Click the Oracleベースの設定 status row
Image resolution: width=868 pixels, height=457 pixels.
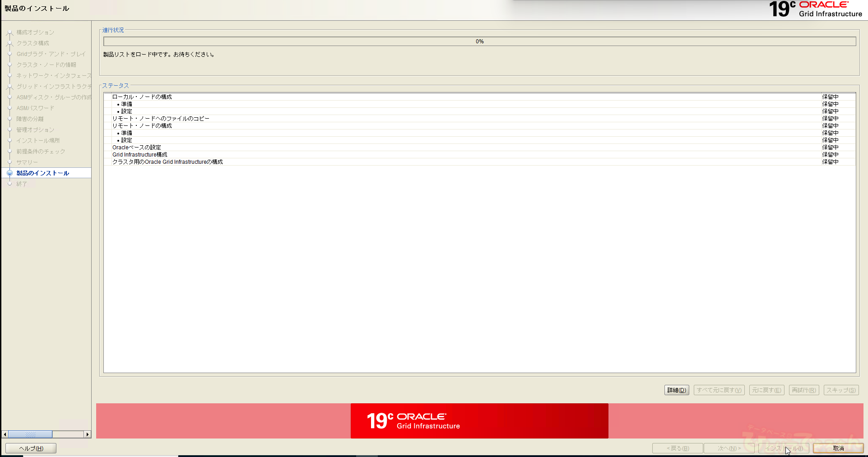(x=137, y=148)
